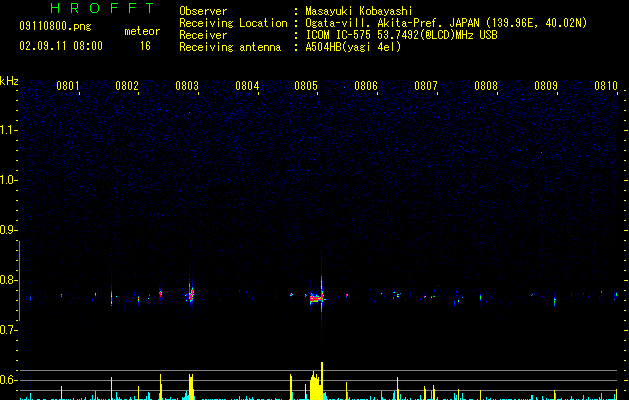
Task: Click the tallest yellow intensity bar after 0805
Action: [x=322, y=381]
